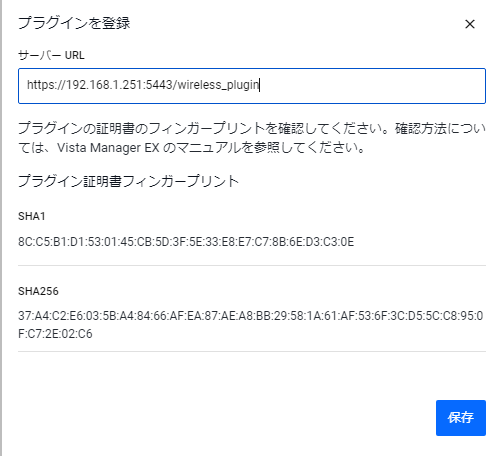Click the divider line below SHA256 value

[x=252, y=351]
